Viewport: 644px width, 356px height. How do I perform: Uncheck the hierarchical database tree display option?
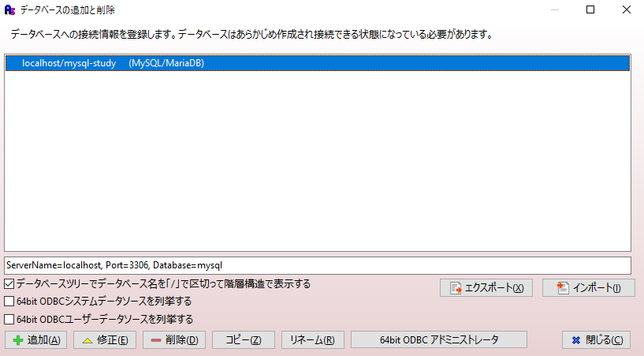click(x=9, y=283)
